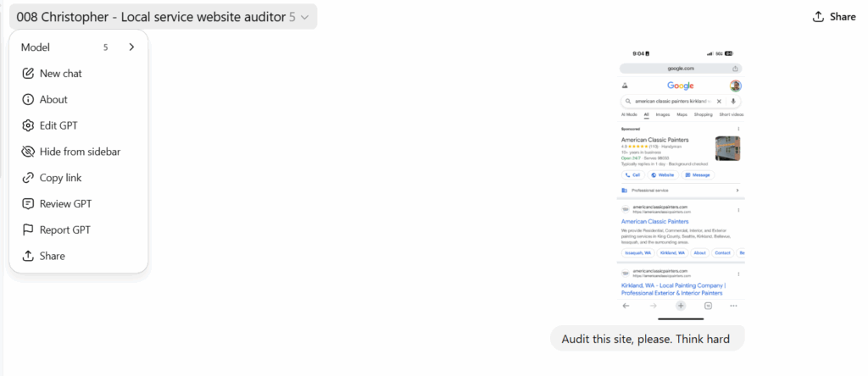Viewport: 868px width, 376px height.
Task: Select the Model menu entry
Action: 36,47
